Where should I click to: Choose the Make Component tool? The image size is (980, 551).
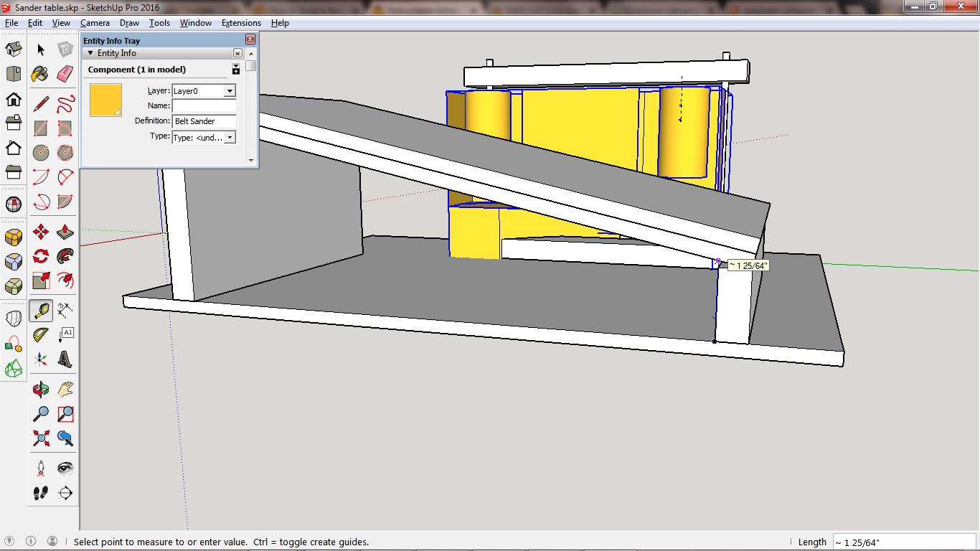point(65,50)
